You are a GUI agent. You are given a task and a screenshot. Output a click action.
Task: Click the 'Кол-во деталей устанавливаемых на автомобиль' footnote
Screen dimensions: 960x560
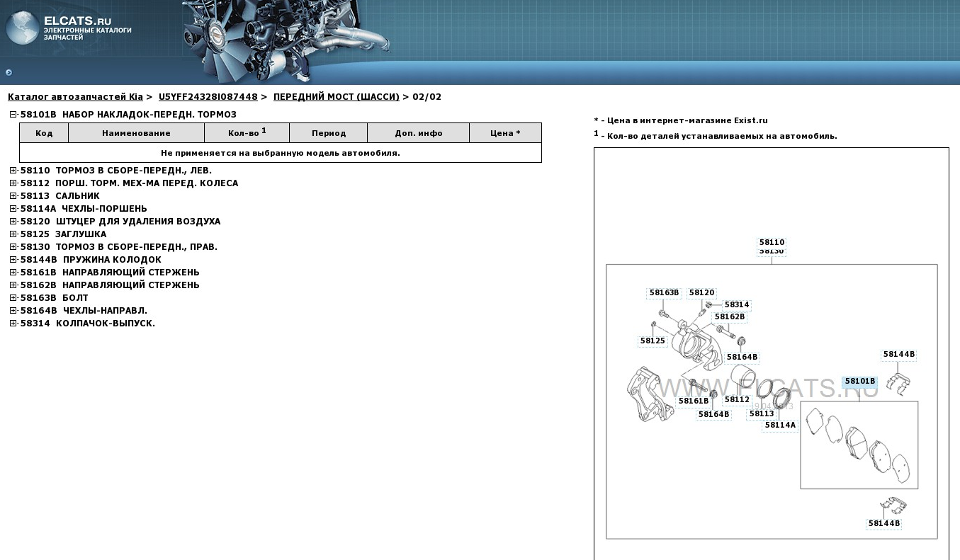(716, 135)
